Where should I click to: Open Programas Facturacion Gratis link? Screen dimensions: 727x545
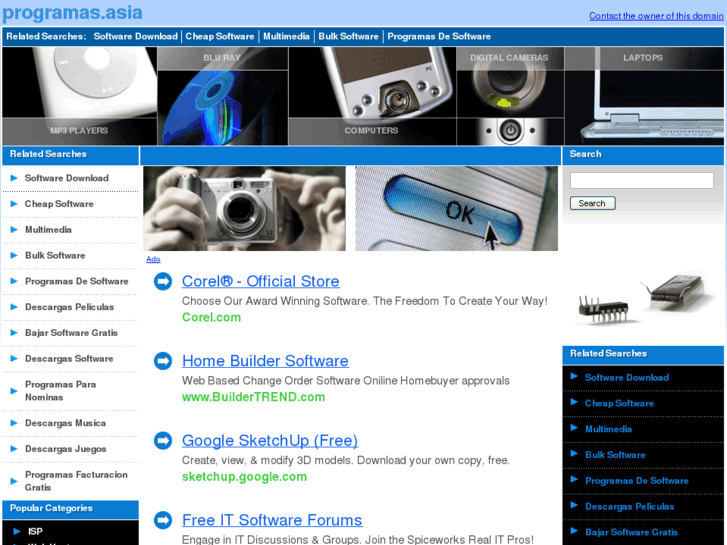point(77,481)
